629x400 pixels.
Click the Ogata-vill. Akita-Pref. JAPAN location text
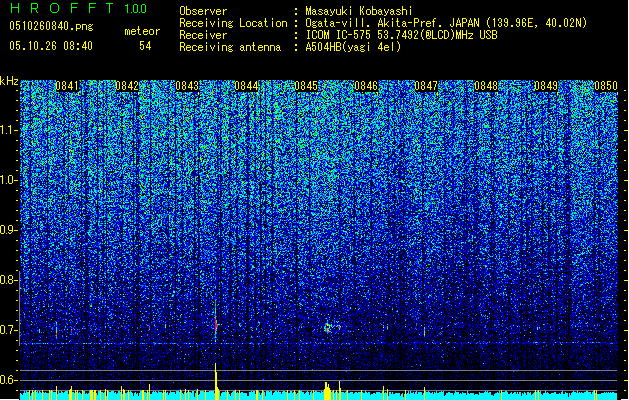446,23
